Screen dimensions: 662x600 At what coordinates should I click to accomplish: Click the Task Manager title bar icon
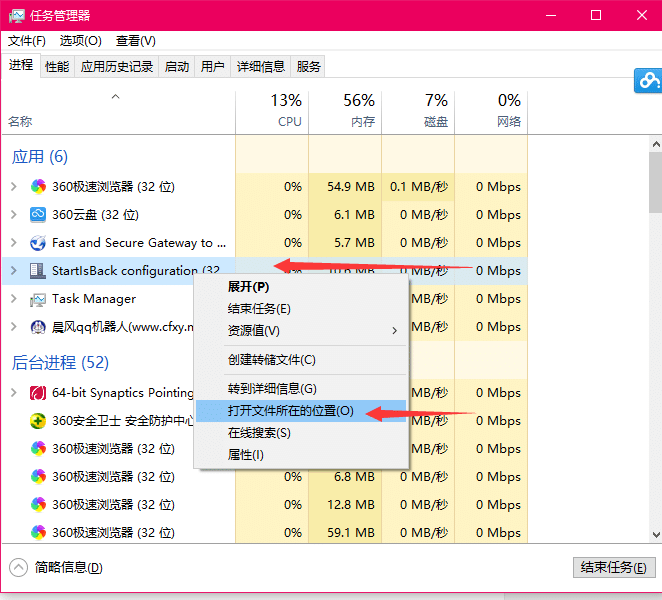(x=17, y=16)
